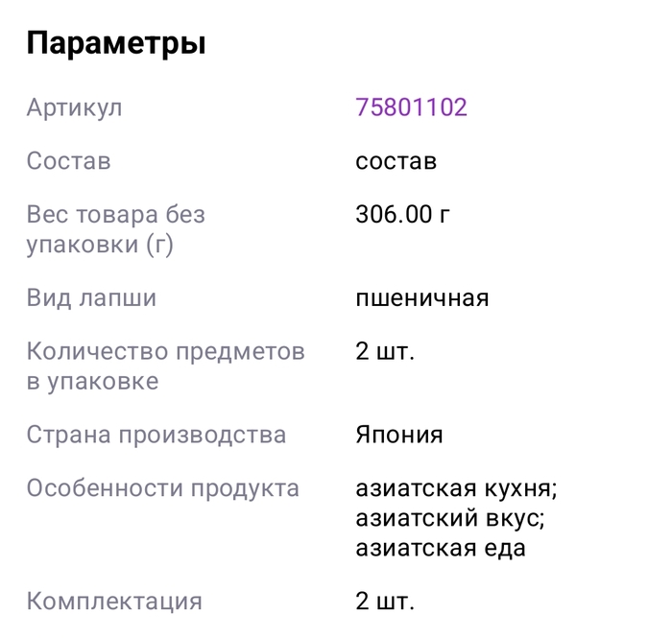Click the black 'состав' value text
The height and width of the screenshot is (638, 672).
pos(396,161)
